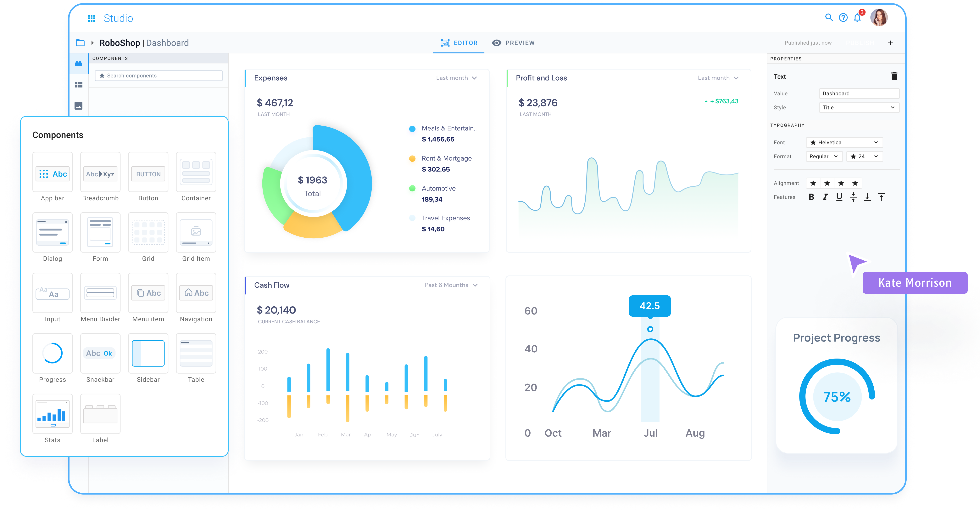Image resolution: width=980 pixels, height=510 pixels.
Task: Click the delete (trash) icon in Properties panel
Action: tap(894, 76)
